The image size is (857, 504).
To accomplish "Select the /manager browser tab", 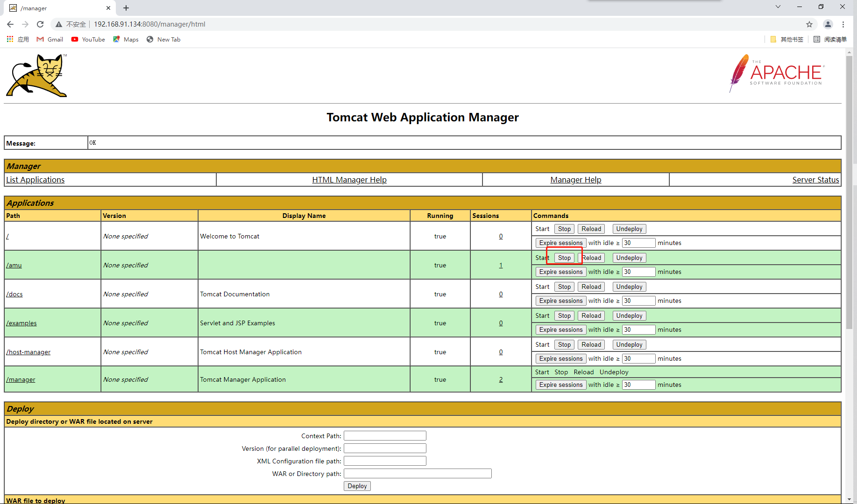I will click(x=61, y=8).
